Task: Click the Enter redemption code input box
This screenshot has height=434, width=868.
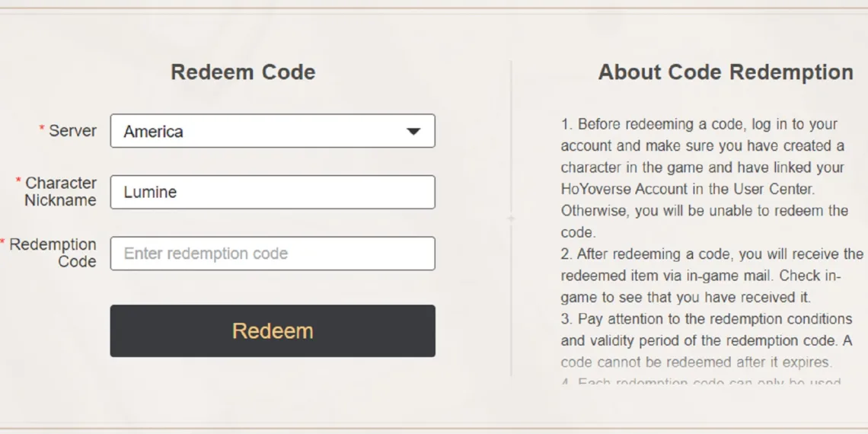Action: click(x=273, y=254)
